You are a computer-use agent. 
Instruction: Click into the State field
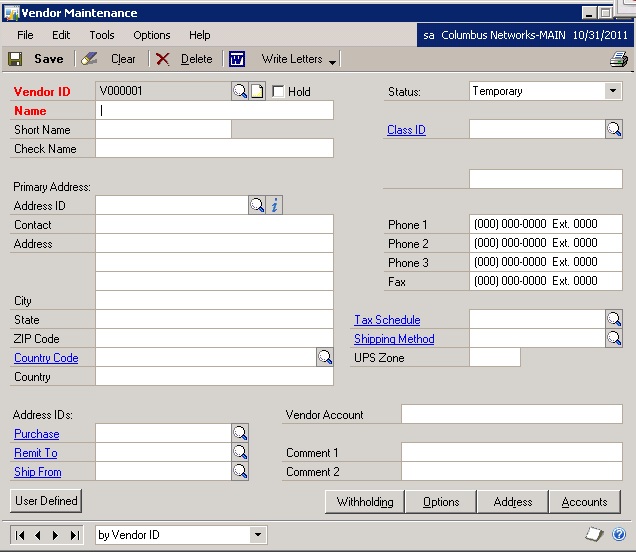(x=215, y=319)
